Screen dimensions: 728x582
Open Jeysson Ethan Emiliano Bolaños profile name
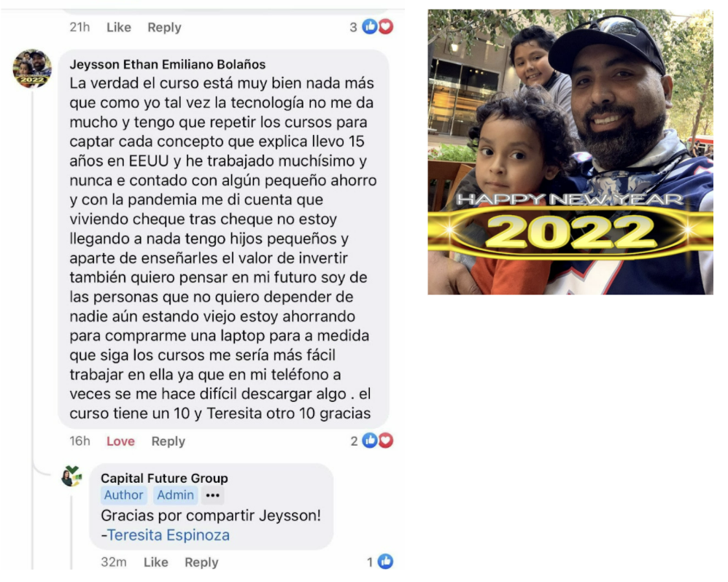(168, 64)
